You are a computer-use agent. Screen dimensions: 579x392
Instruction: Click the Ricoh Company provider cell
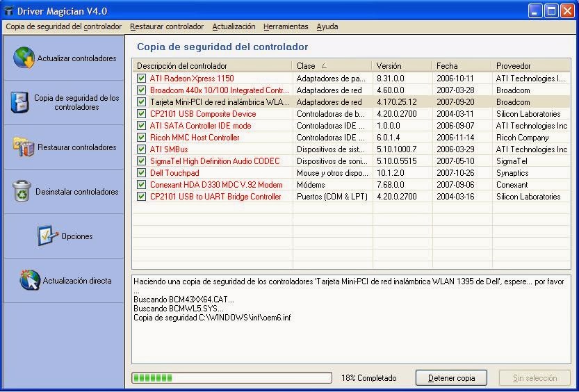[x=522, y=138]
